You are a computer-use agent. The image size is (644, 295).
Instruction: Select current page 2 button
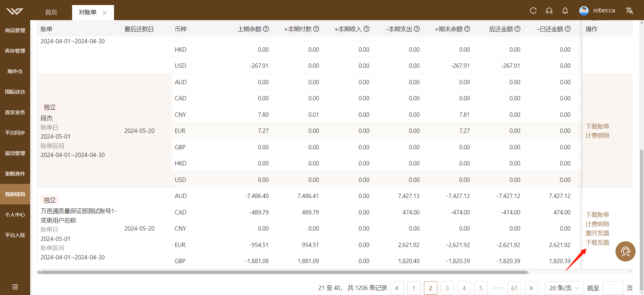pyautogui.click(x=431, y=288)
